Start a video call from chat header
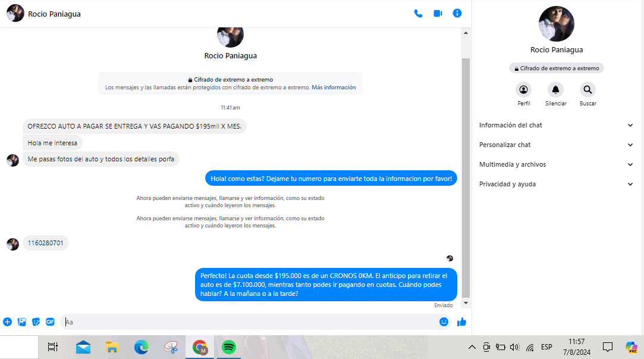This screenshot has height=359, width=644. [x=438, y=13]
